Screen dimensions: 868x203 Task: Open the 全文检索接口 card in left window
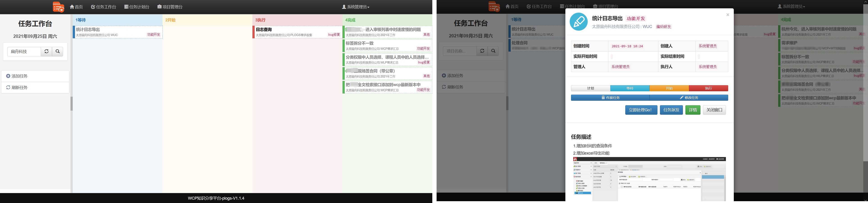388,87
